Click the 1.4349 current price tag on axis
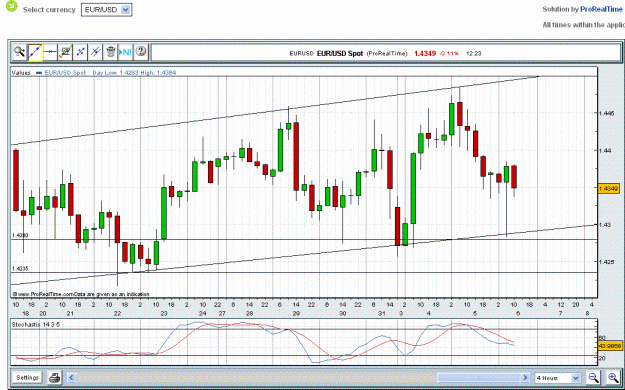The height and width of the screenshot is (390, 625). coord(608,188)
